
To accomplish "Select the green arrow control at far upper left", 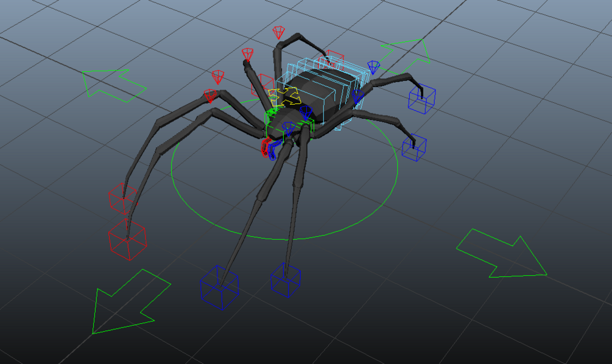I will [x=114, y=85].
